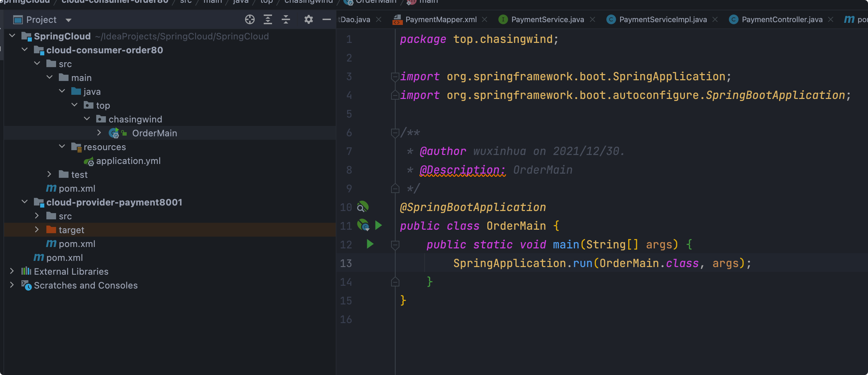Toggle the fold marker for the import block
The width and height of the screenshot is (868, 375).
pyautogui.click(x=395, y=76)
